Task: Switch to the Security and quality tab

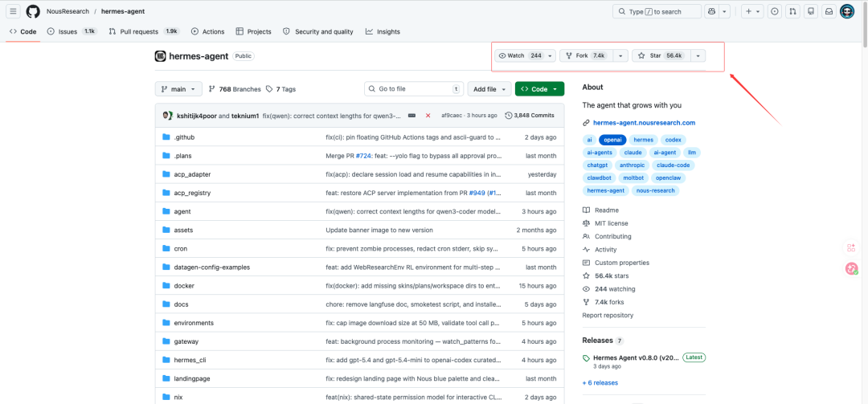Action: 318,31
